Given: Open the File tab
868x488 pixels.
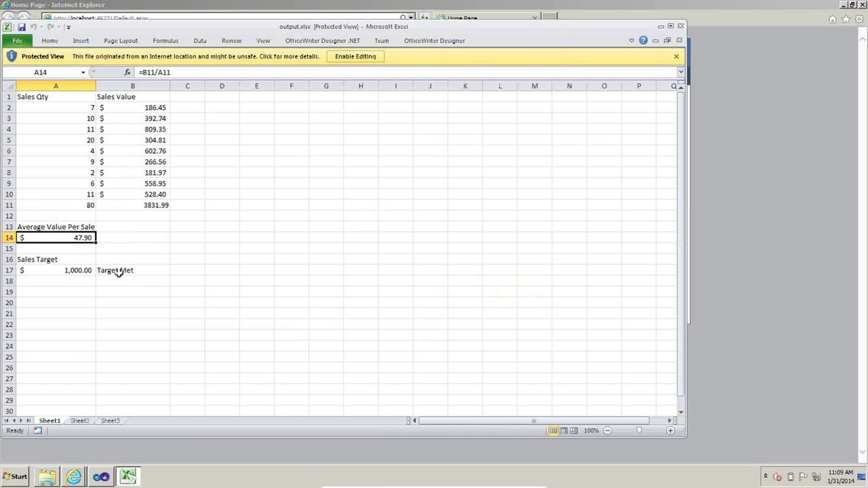Looking at the screenshot, I should (x=17, y=40).
